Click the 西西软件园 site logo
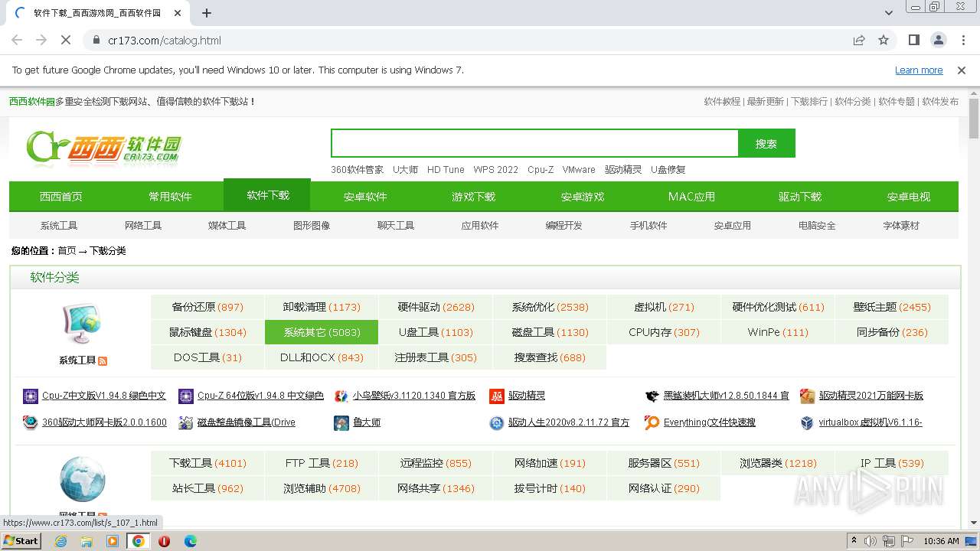The width and height of the screenshot is (980, 551). pyautogui.click(x=104, y=147)
